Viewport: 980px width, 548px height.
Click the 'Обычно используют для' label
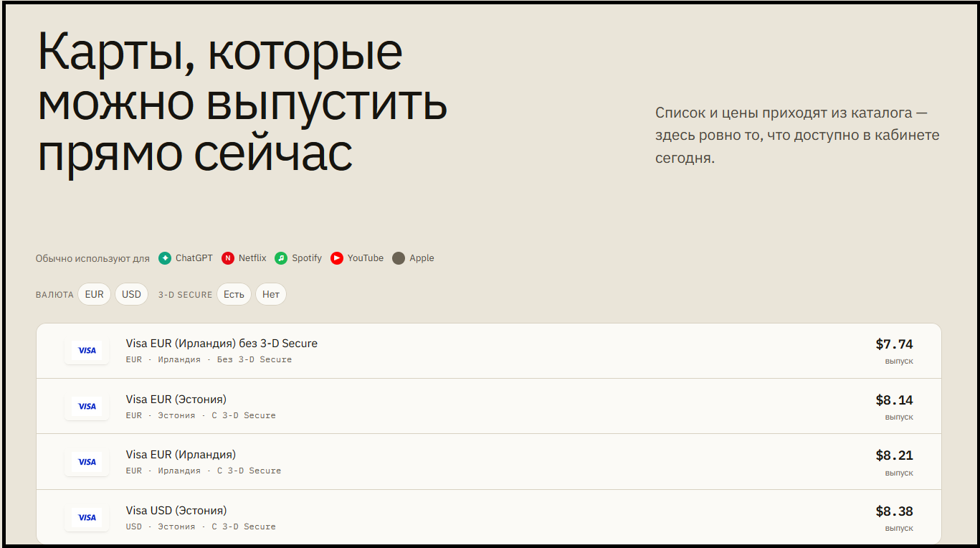pyautogui.click(x=92, y=258)
